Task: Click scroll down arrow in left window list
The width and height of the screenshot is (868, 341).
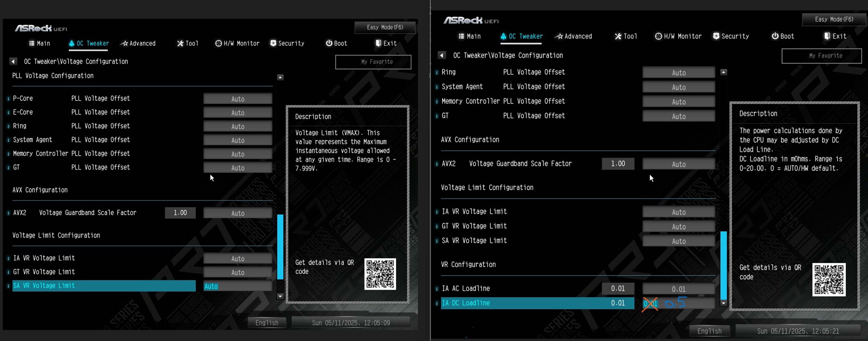Action: click(280, 296)
